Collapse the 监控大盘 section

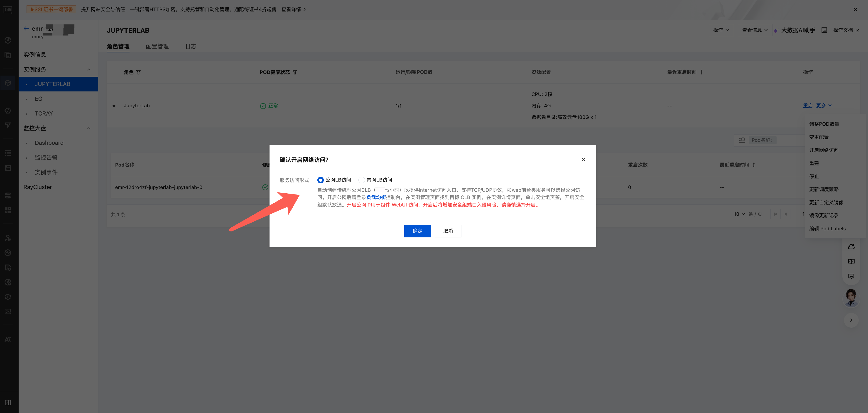89,128
